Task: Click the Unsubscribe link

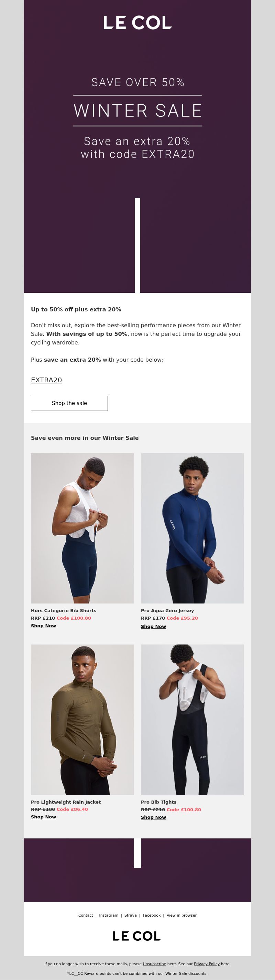Action: pyautogui.click(x=154, y=964)
